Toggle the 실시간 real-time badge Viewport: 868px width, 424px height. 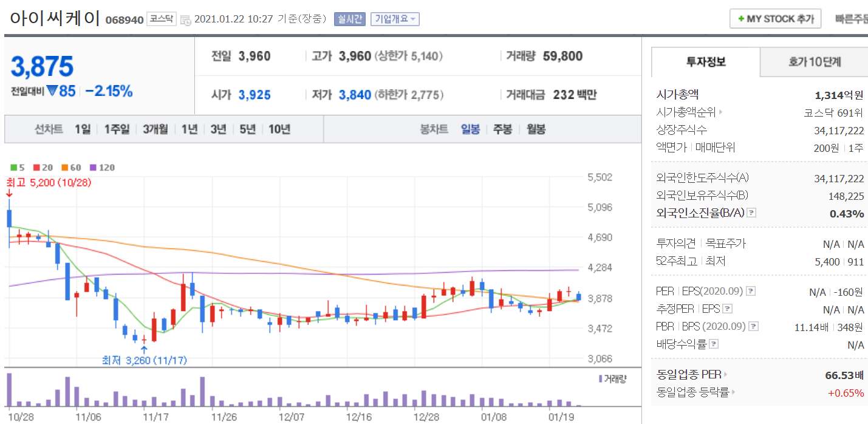349,19
